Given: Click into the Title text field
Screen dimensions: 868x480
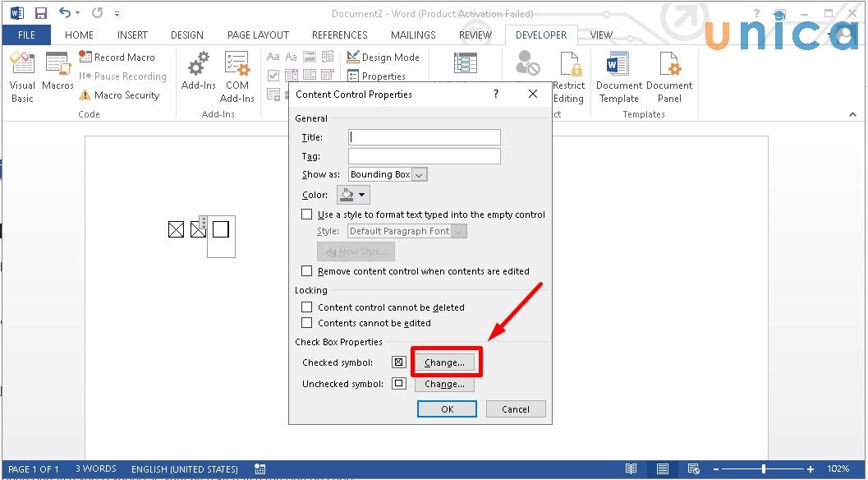Looking at the screenshot, I should [x=424, y=137].
